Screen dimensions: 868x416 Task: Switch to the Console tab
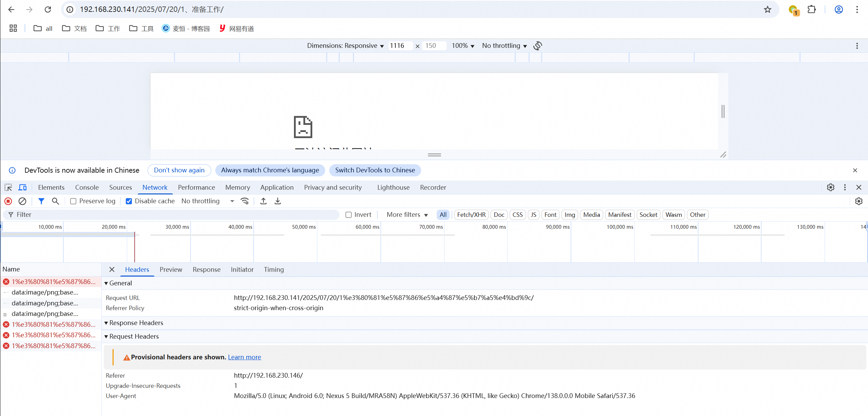(87, 187)
